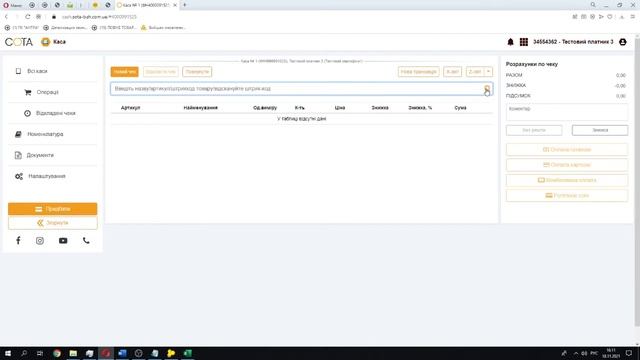Choose Оплата карткою payment
The image size is (640, 360).
pos(567,165)
